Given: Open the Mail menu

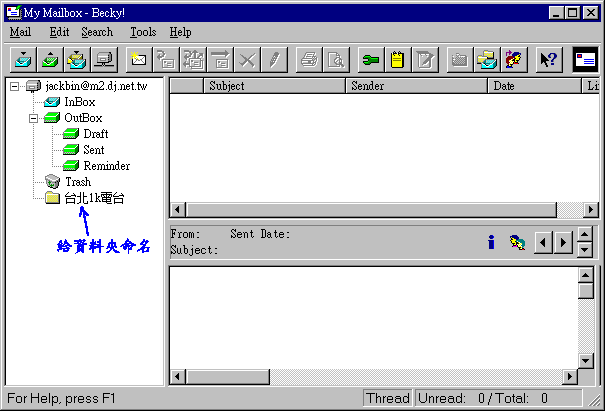Looking at the screenshot, I should coord(20,32).
